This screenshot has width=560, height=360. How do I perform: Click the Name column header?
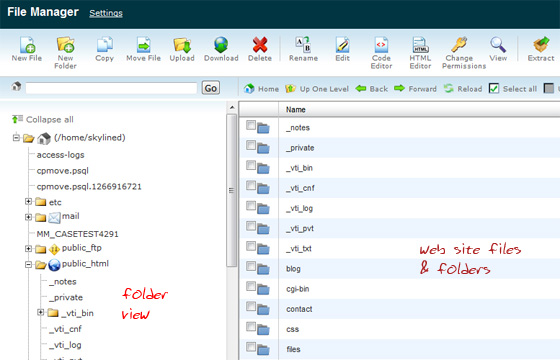tap(295, 110)
